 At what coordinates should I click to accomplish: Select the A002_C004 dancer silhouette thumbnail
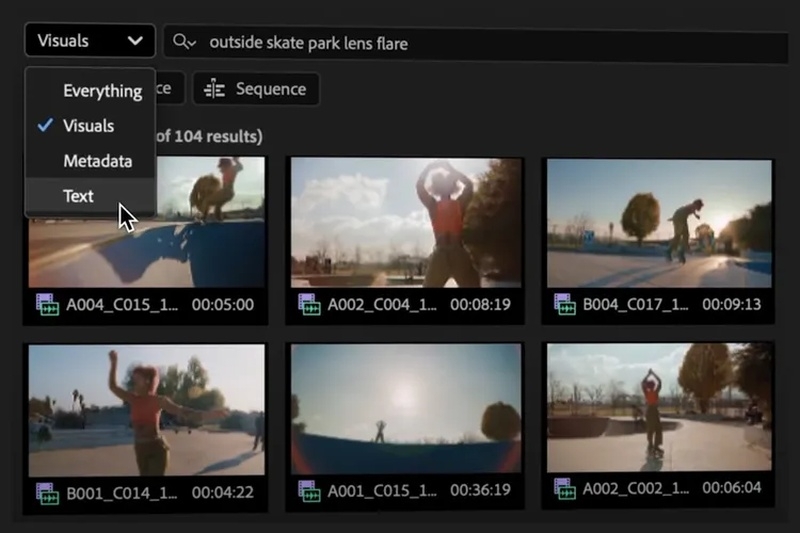[x=406, y=222]
